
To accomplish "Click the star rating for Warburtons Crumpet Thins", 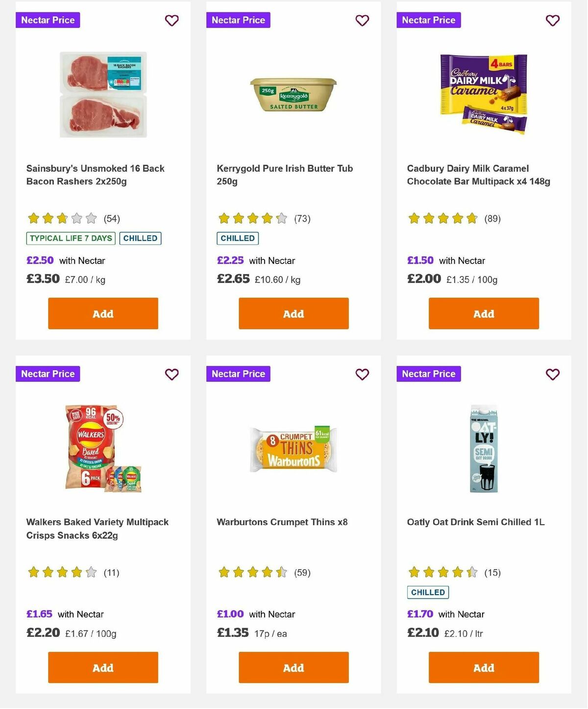I will (x=252, y=572).
